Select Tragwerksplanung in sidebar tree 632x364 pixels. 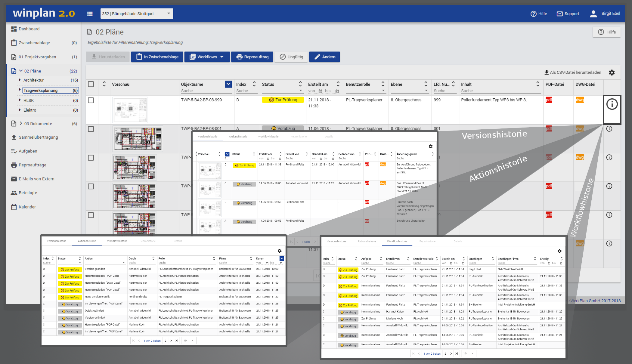[40, 90]
